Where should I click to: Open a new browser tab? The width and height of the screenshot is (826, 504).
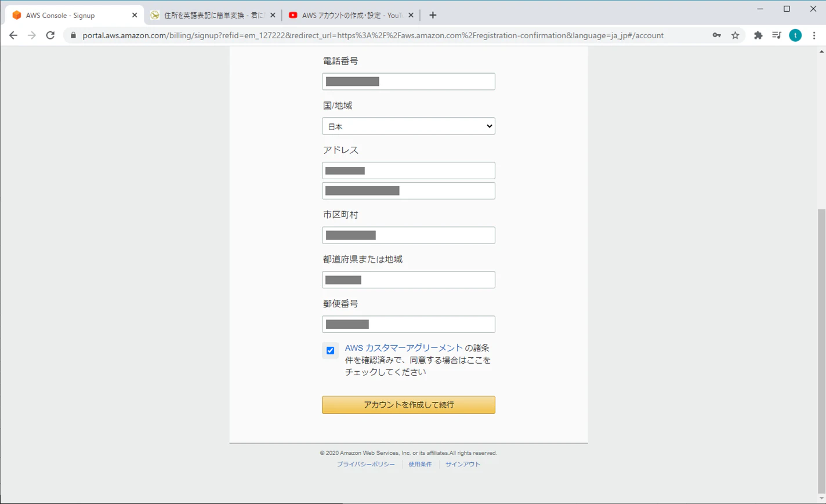pyautogui.click(x=433, y=15)
